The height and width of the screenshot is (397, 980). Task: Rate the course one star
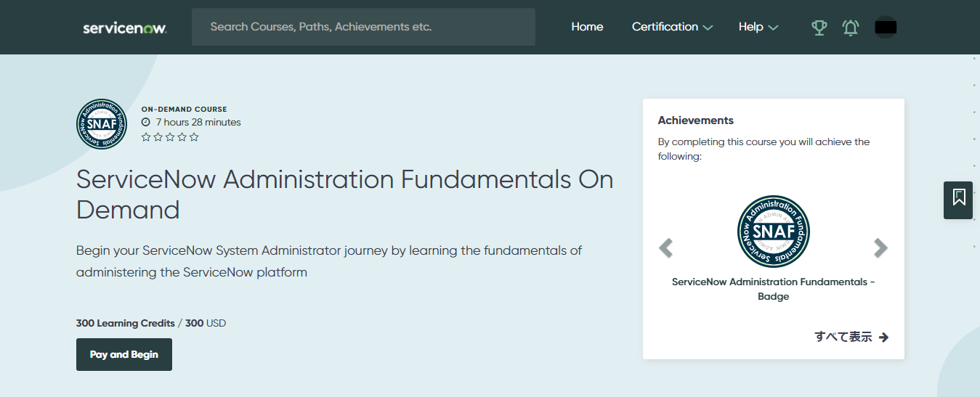146,137
